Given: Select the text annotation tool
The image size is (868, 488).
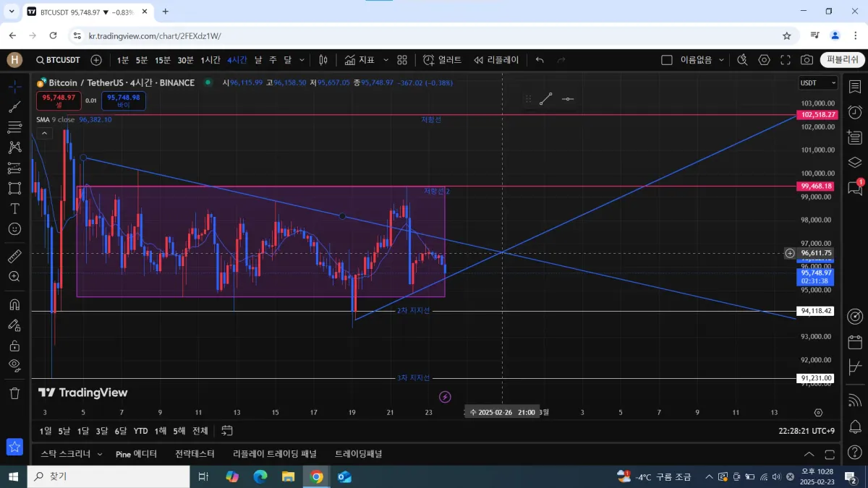Looking at the screenshot, I should pyautogui.click(x=14, y=208).
